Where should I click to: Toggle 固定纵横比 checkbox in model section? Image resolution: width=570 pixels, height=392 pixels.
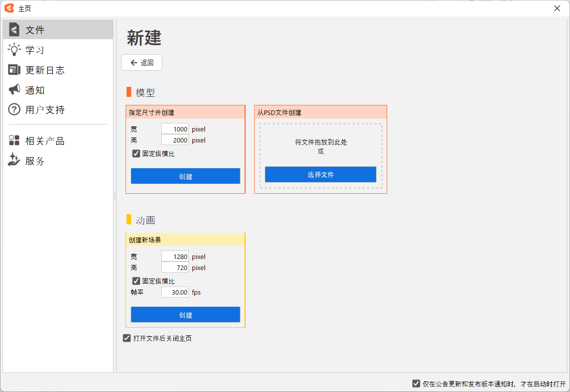click(136, 154)
